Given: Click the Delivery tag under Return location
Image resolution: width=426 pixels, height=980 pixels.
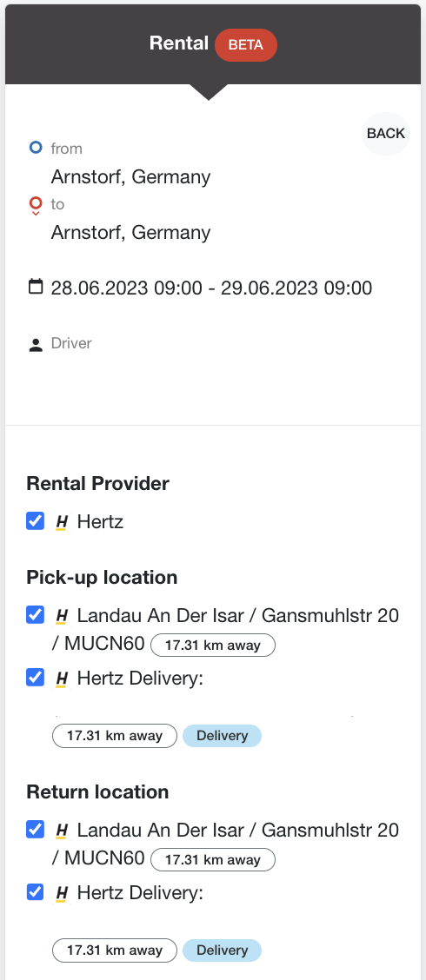Looking at the screenshot, I should 222,950.
